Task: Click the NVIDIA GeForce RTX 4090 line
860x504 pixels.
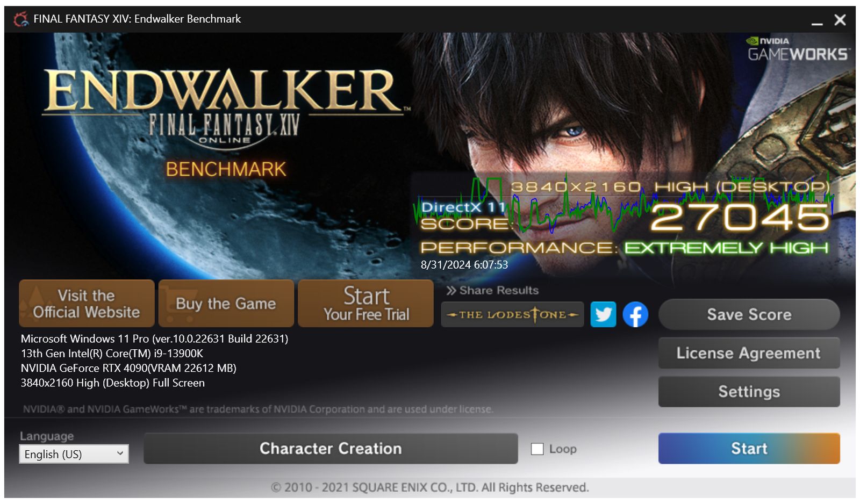Action: pyautogui.click(x=128, y=368)
